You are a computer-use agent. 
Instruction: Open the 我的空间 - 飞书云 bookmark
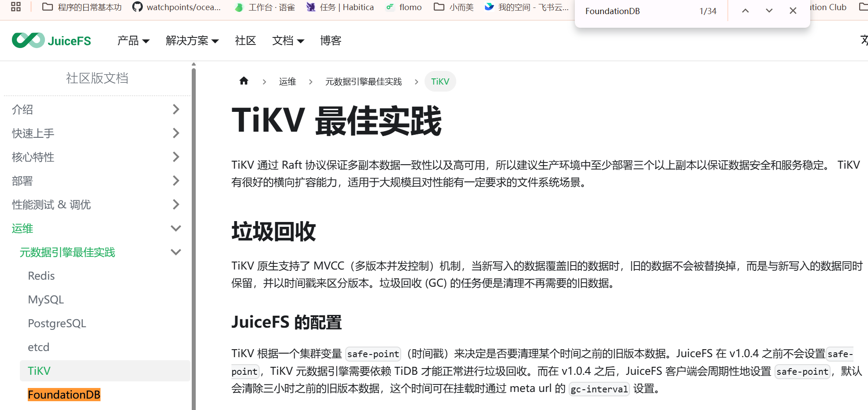(527, 7)
